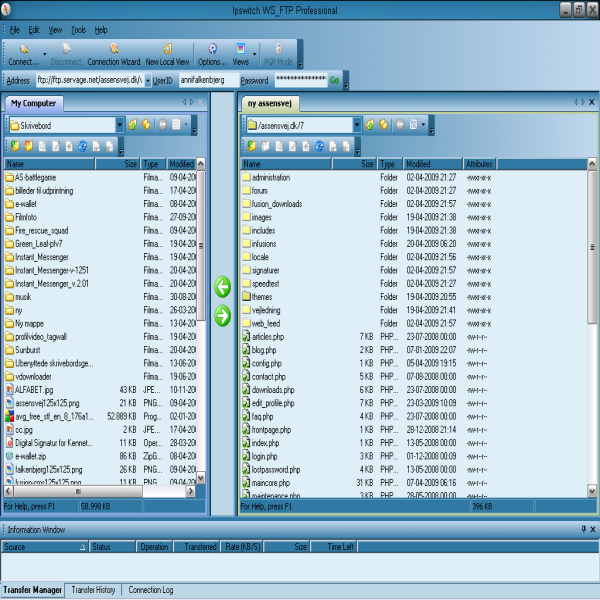Click the orange new-folder icon in local toolbar

(29, 146)
